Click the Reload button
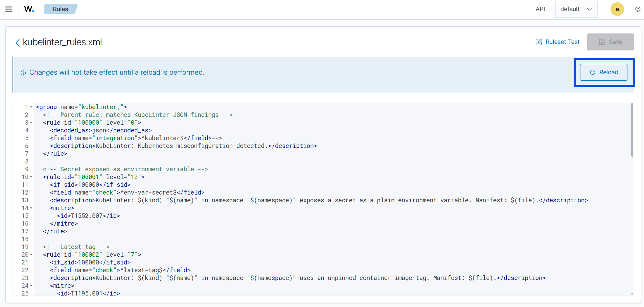The width and height of the screenshot is (644, 307). (x=604, y=72)
